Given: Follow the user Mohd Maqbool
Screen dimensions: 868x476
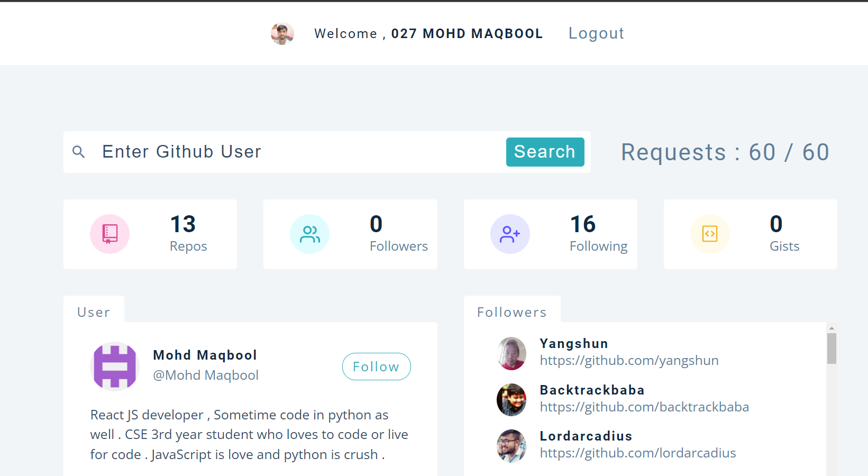Looking at the screenshot, I should (x=376, y=367).
